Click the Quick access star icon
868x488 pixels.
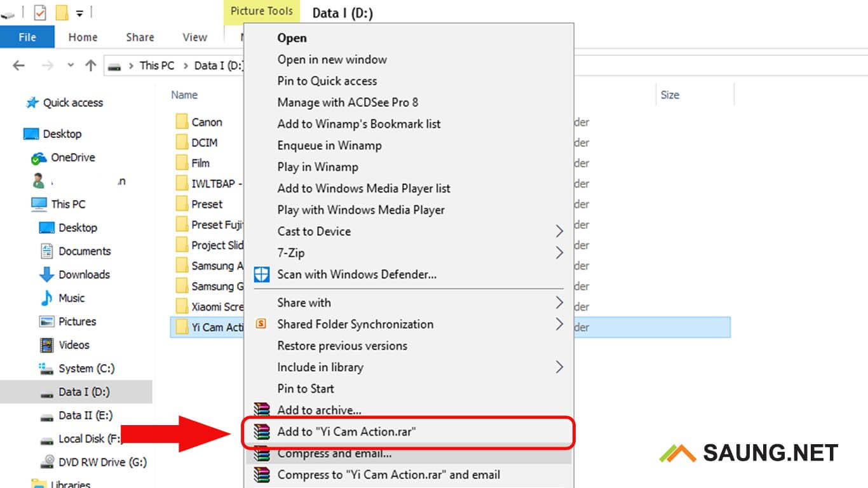[32, 102]
